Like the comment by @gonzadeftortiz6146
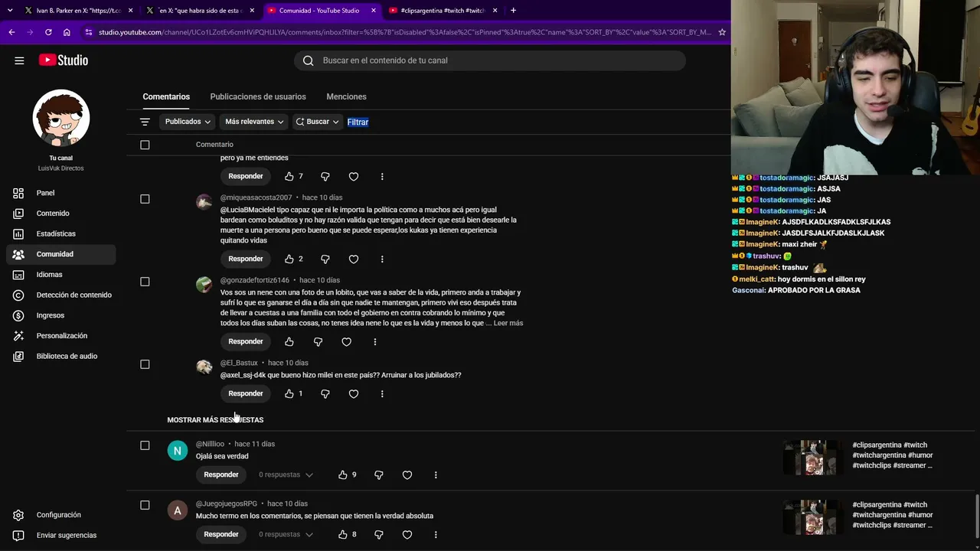 [x=289, y=341]
